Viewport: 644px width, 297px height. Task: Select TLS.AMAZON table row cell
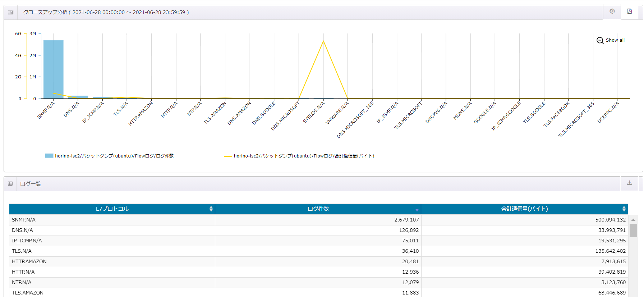[x=112, y=293]
